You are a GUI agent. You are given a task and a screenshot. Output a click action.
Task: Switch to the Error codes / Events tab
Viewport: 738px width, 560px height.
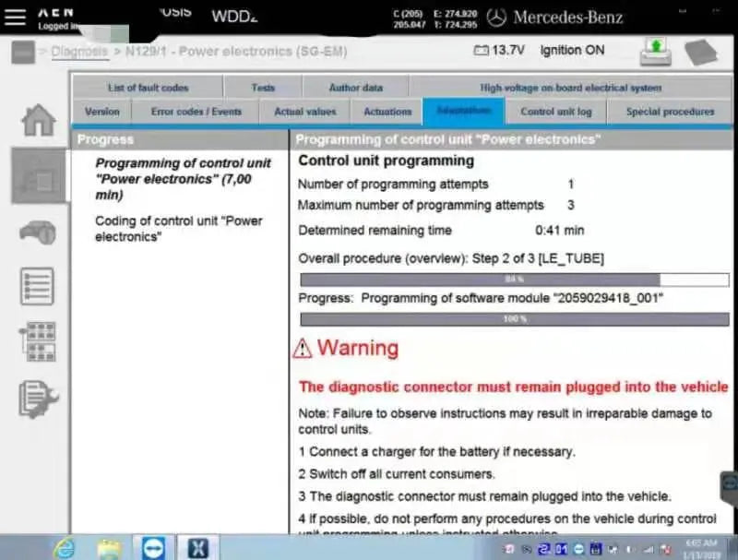[x=196, y=112]
